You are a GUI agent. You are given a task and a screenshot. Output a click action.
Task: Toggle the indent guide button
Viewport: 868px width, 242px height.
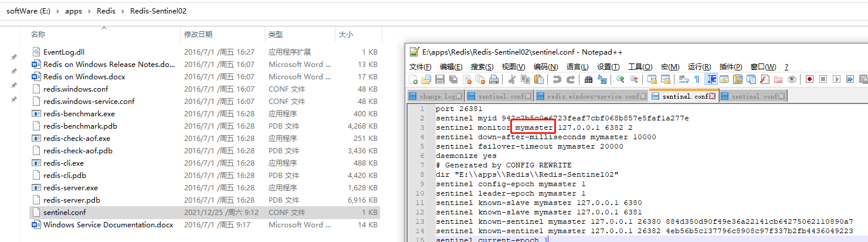pyautogui.click(x=711, y=79)
